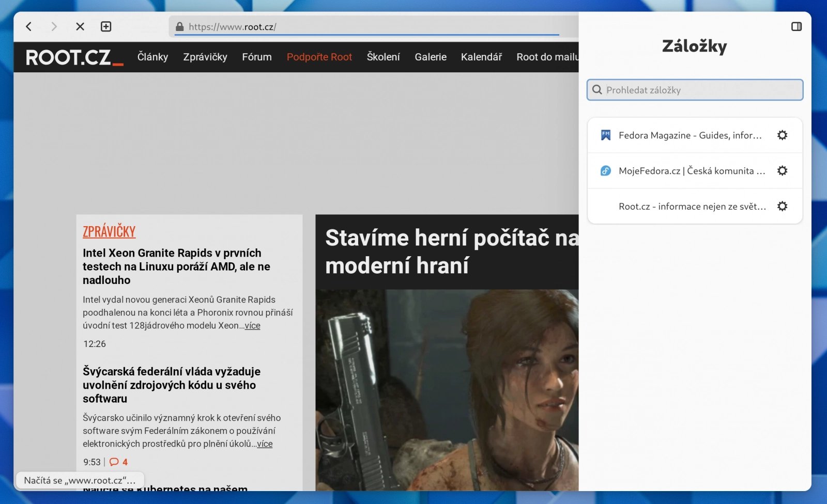This screenshot has height=504, width=827.
Task: Open the Galerie menu item
Action: [x=431, y=57]
